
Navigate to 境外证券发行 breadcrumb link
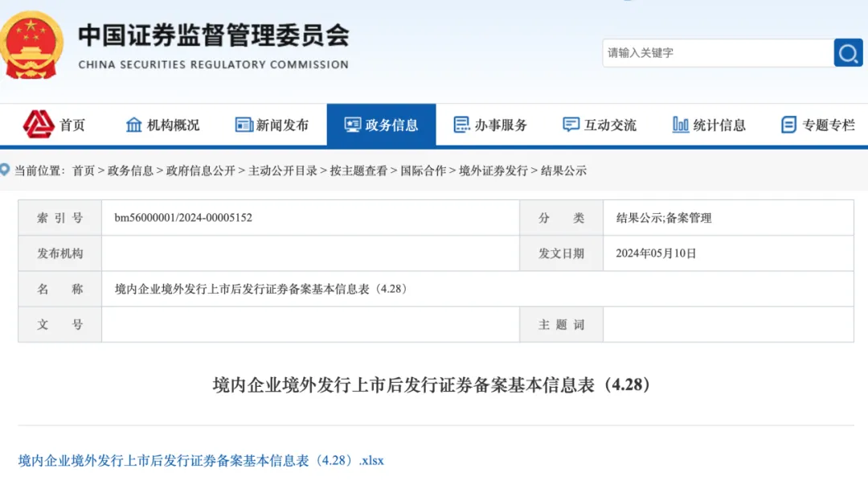(x=493, y=171)
